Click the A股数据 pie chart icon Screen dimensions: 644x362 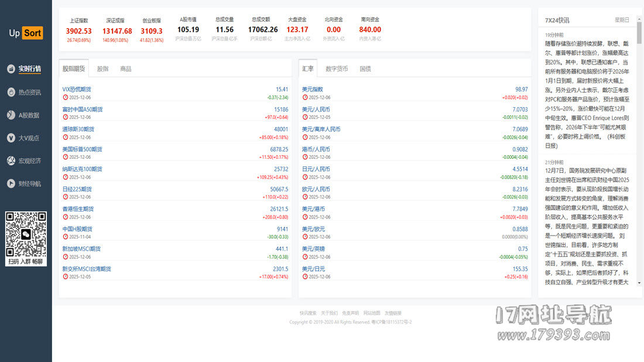(x=11, y=115)
